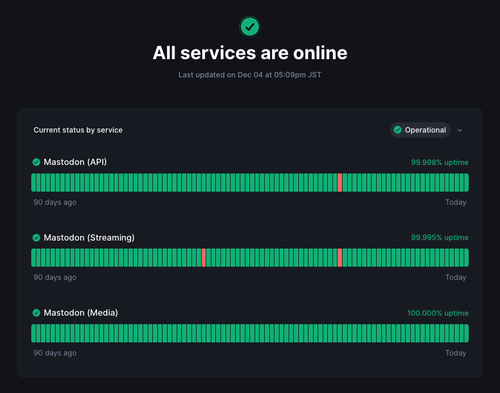Click the Mastodon (Media) green status icon
The image size is (500, 393).
coord(36,313)
